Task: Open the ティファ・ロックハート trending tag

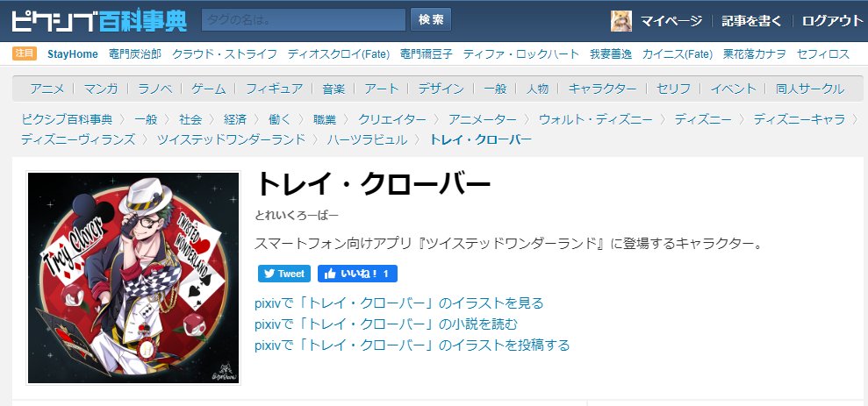Action: [x=521, y=54]
